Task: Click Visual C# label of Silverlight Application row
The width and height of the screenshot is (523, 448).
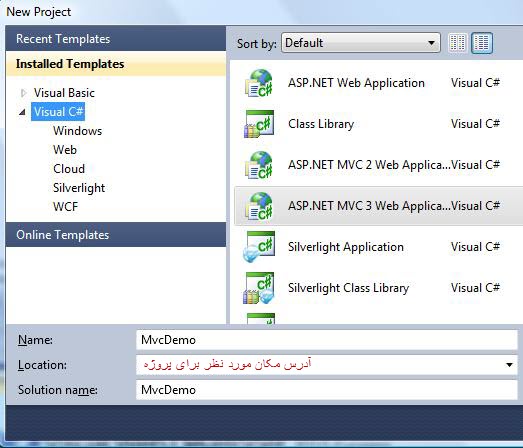Action: pos(475,247)
